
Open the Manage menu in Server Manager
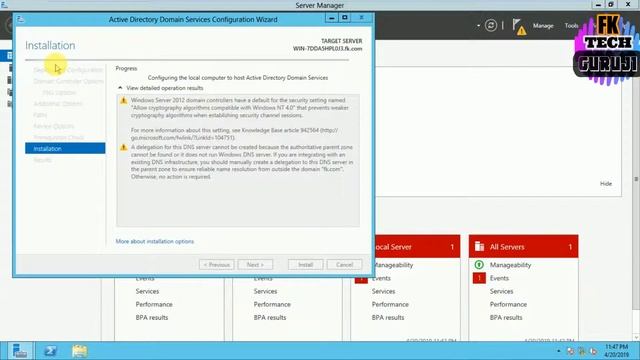[x=543, y=26]
